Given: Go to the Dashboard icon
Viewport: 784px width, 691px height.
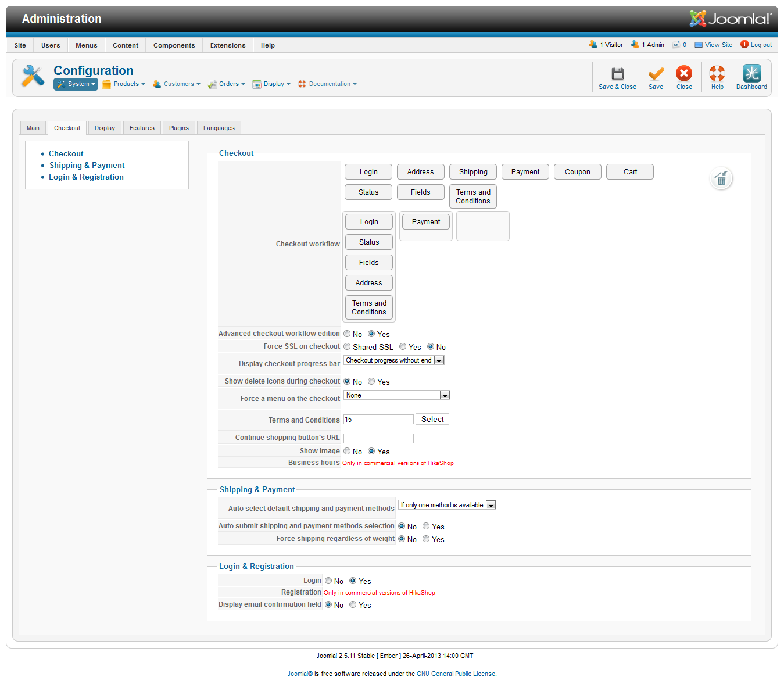Looking at the screenshot, I should coord(751,73).
